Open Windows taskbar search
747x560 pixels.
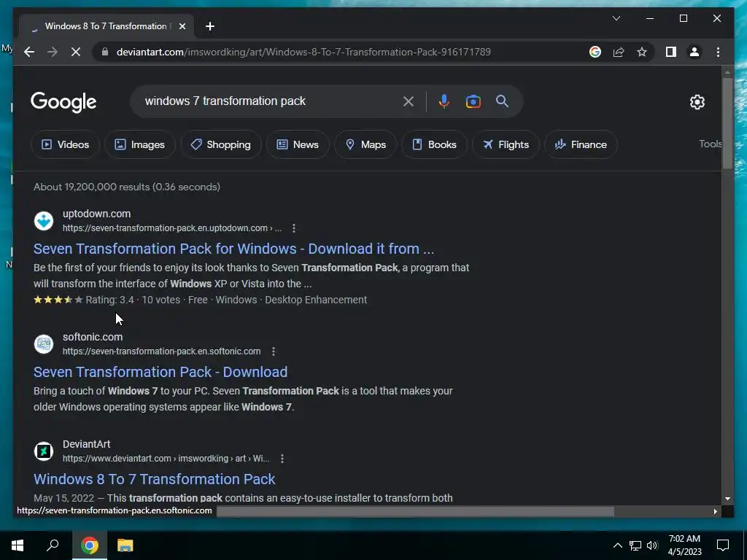coord(53,545)
